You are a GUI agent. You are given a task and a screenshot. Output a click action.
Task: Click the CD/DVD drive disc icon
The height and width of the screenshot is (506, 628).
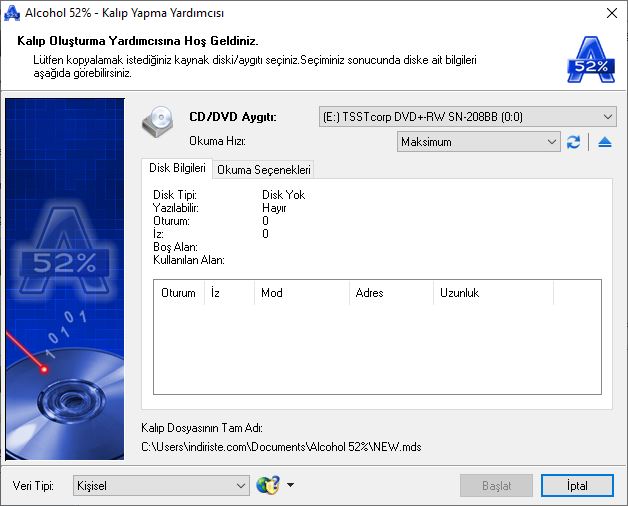point(158,121)
